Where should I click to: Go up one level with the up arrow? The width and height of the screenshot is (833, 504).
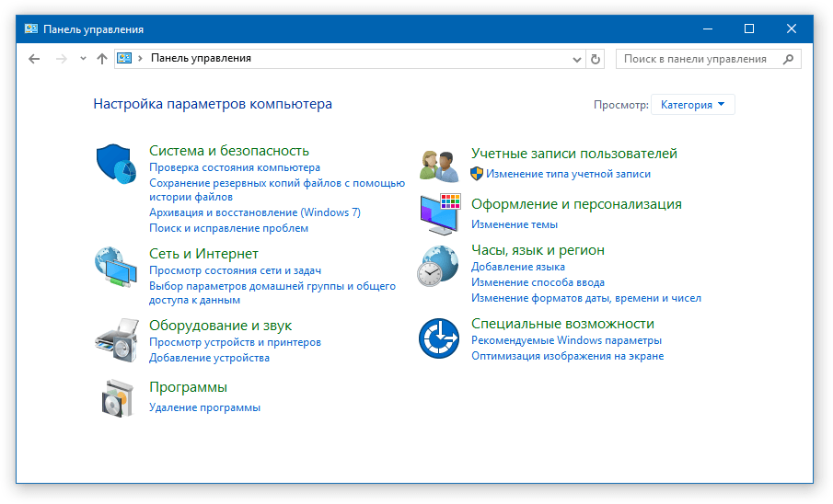coord(102,59)
